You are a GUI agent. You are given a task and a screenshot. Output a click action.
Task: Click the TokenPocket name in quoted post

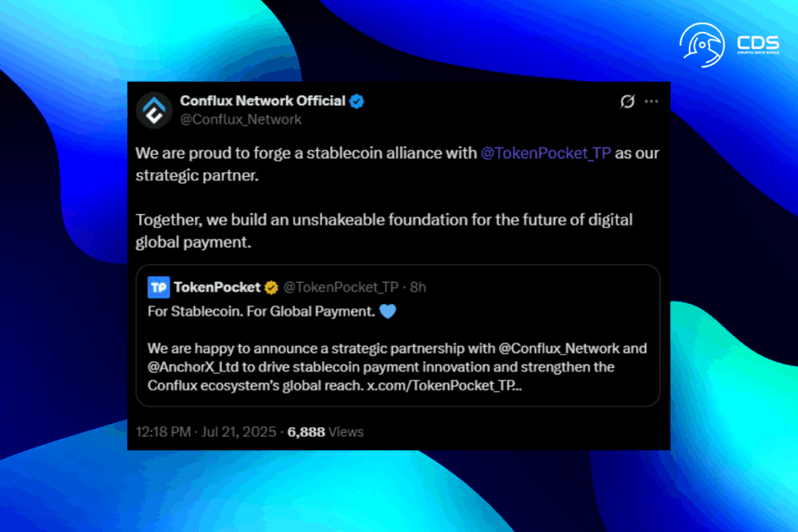click(x=216, y=287)
